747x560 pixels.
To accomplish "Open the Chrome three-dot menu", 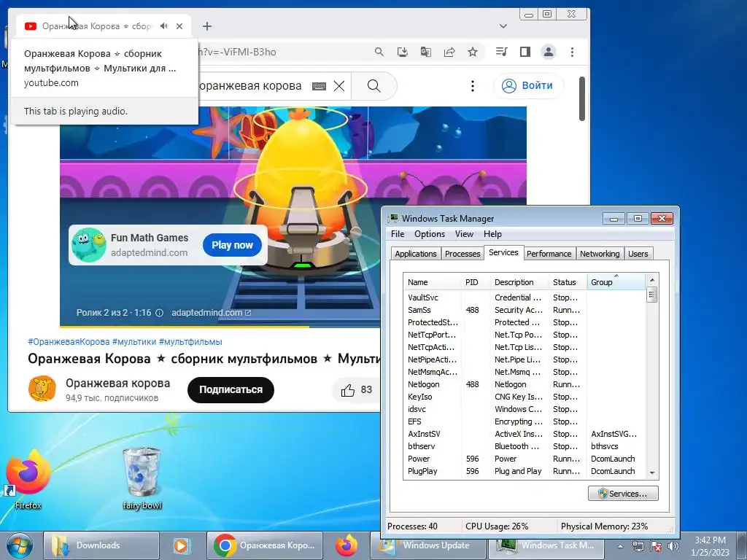I will 572,52.
